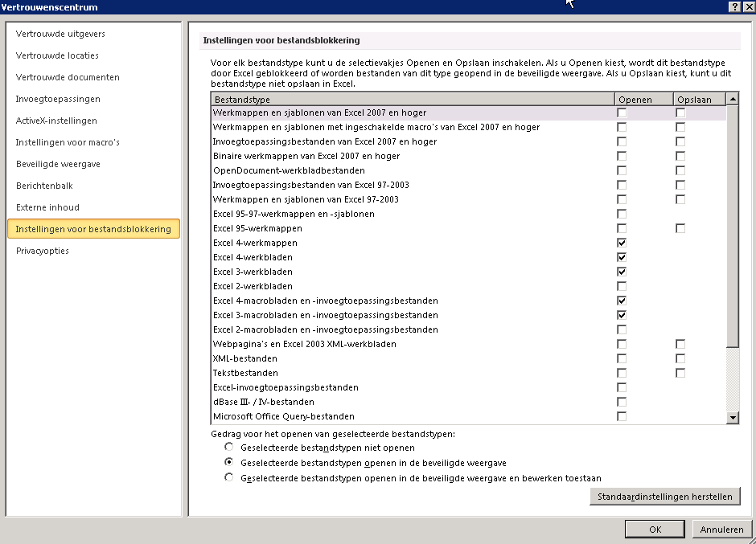Check Opslaan for Webpagina's en Excel 2003 XML
Viewport: 756px width, 544px height.
tap(680, 344)
